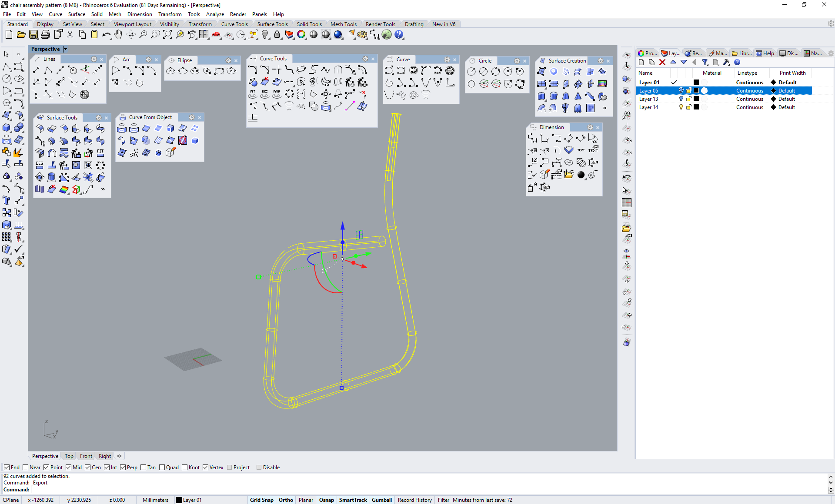
Task: Open the Zoom Extents tool
Action: point(167,35)
